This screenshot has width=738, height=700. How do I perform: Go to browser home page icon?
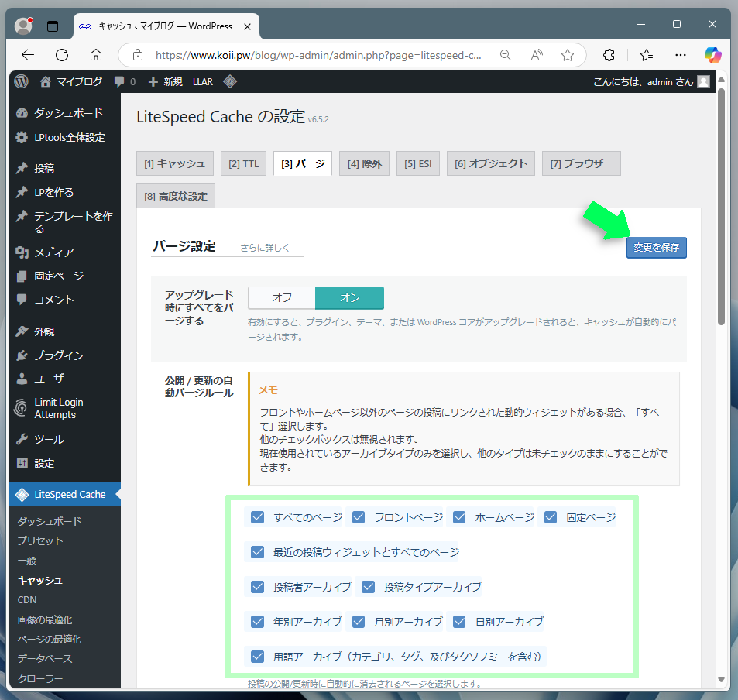[x=96, y=55]
